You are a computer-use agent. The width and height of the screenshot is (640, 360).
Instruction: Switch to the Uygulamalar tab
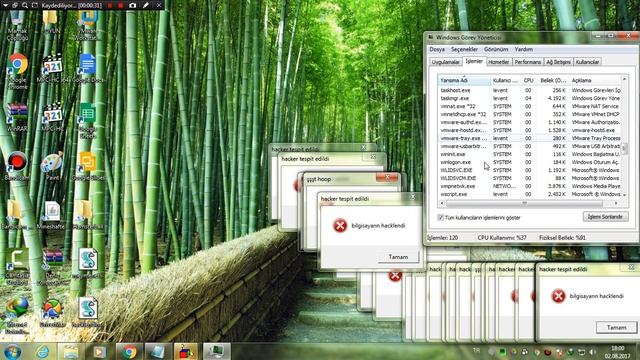[446, 62]
